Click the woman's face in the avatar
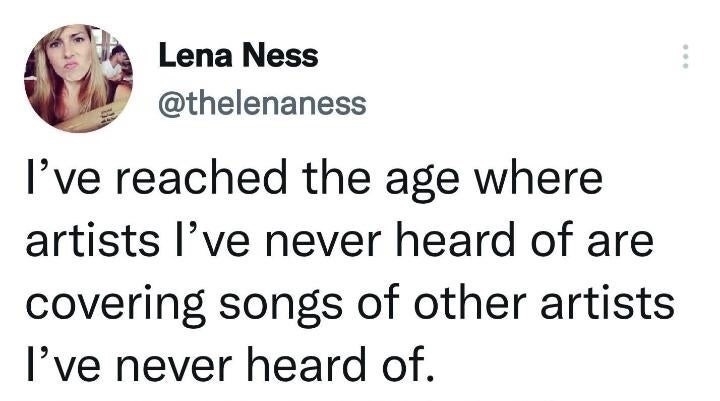The image size is (720, 401). pos(69,53)
